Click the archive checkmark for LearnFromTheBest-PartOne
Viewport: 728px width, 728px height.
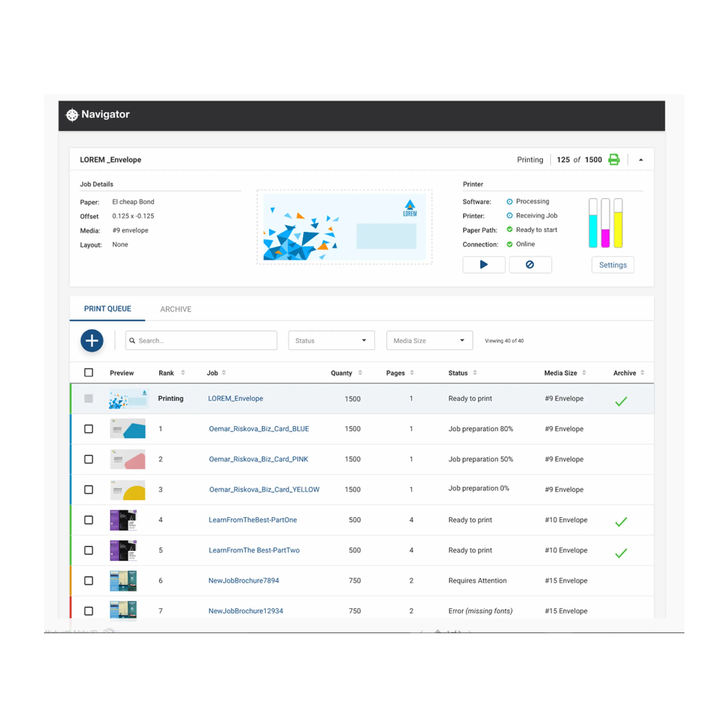pos(621,522)
